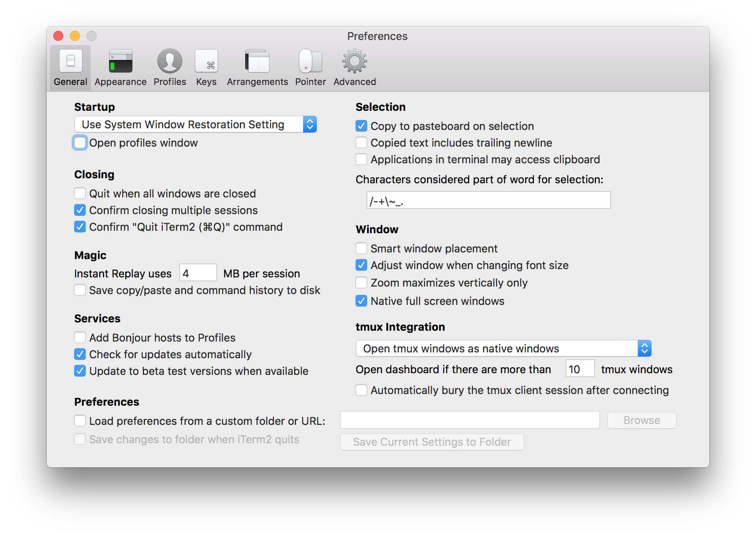Click the Instant Replay MB field
Screen dimensions: 756x534
pos(198,273)
